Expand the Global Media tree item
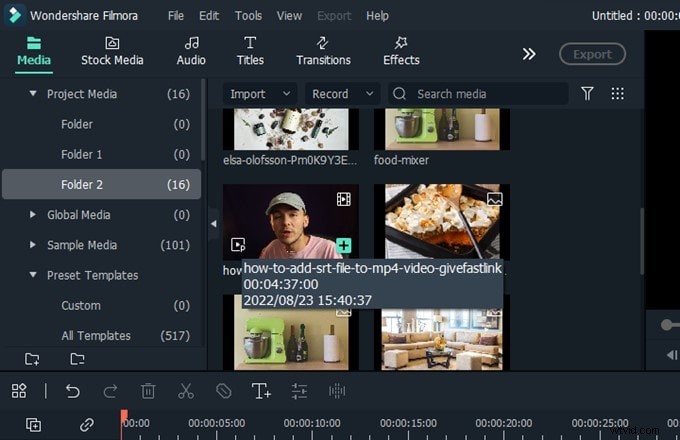Image resolution: width=680 pixels, height=440 pixels. tap(33, 215)
